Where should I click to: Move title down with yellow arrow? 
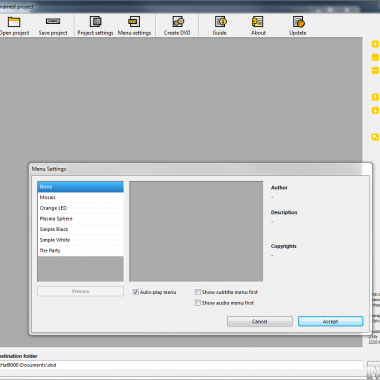coord(375,110)
